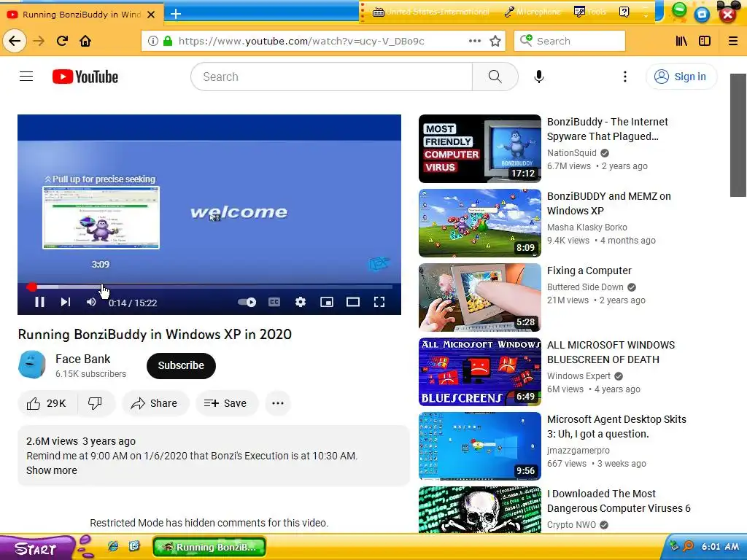The height and width of the screenshot is (560, 747).
Task: Open ALL MICROSOFT WINDOWS BLUESCREEN OF DEATH
Action: click(x=611, y=352)
